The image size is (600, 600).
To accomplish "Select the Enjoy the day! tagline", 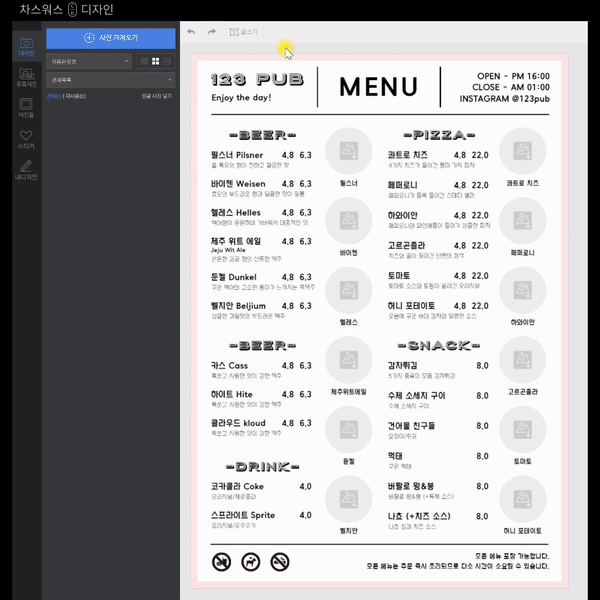I will pos(241,98).
